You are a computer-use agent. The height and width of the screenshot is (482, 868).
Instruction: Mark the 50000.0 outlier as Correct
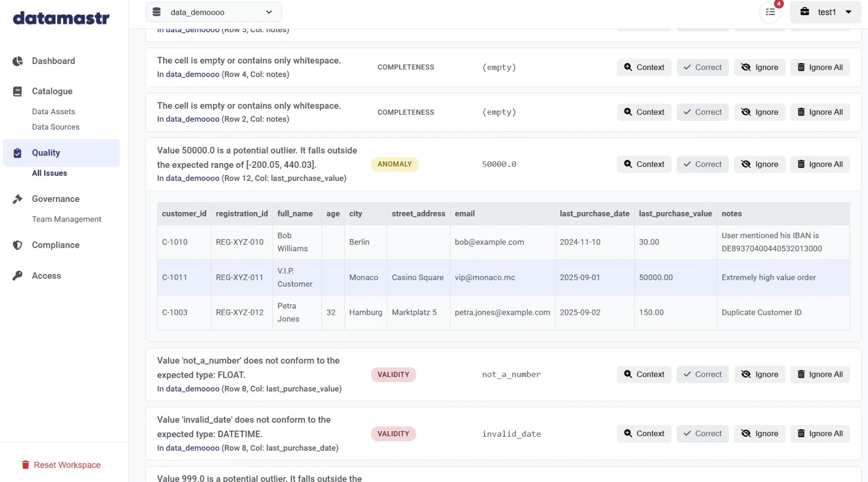point(702,164)
